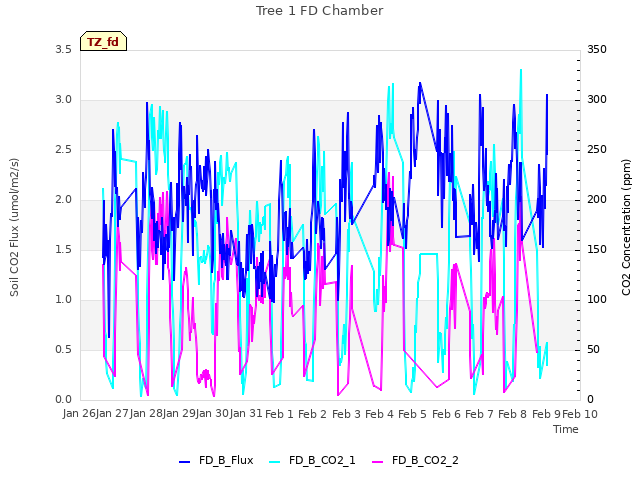Screen dimensions: 640x480
Task: Click the Feb 5 x-axis tick label
Action: [x=412, y=414]
